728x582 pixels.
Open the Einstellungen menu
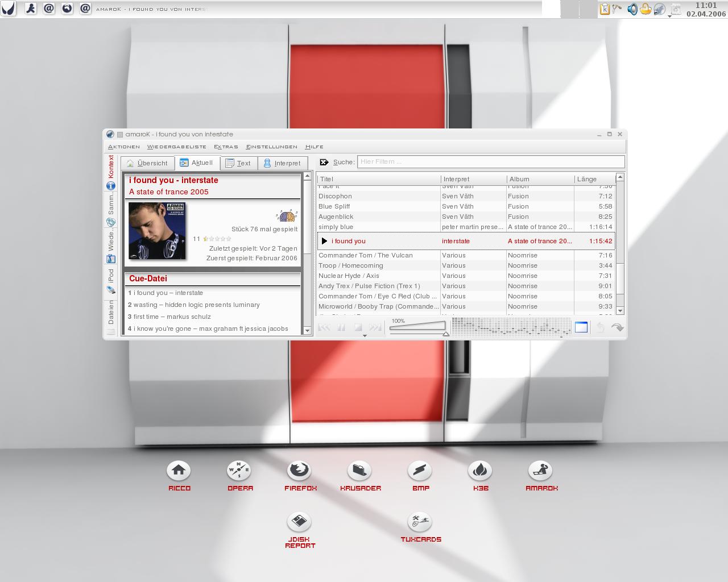272,147
